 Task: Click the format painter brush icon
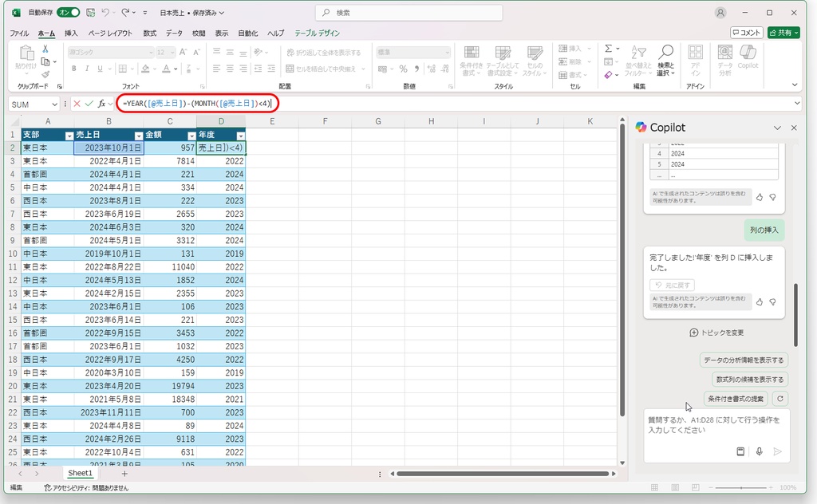point(45,74)
